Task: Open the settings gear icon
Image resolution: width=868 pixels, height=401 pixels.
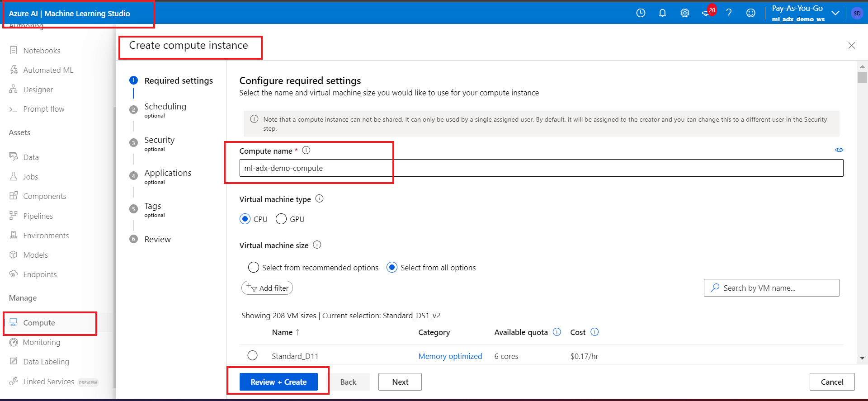Action: click(685, 13)
